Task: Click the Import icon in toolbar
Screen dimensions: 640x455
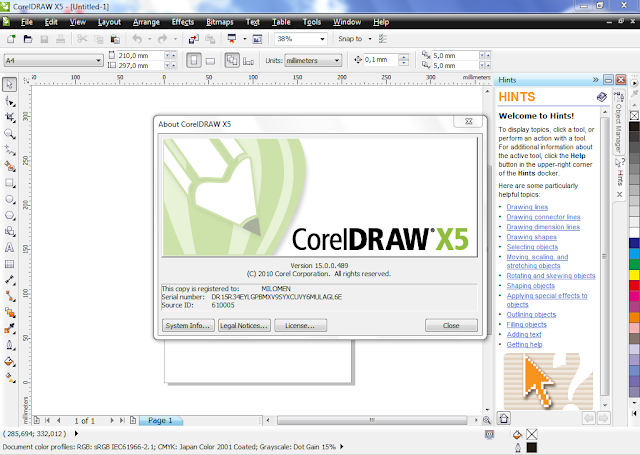Action: click(193, 39)
